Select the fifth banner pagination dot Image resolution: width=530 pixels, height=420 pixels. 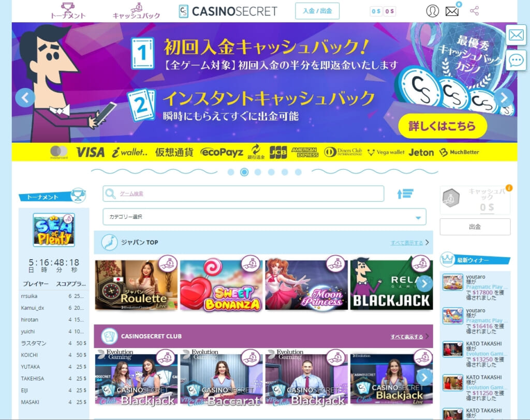coord(285,172)
